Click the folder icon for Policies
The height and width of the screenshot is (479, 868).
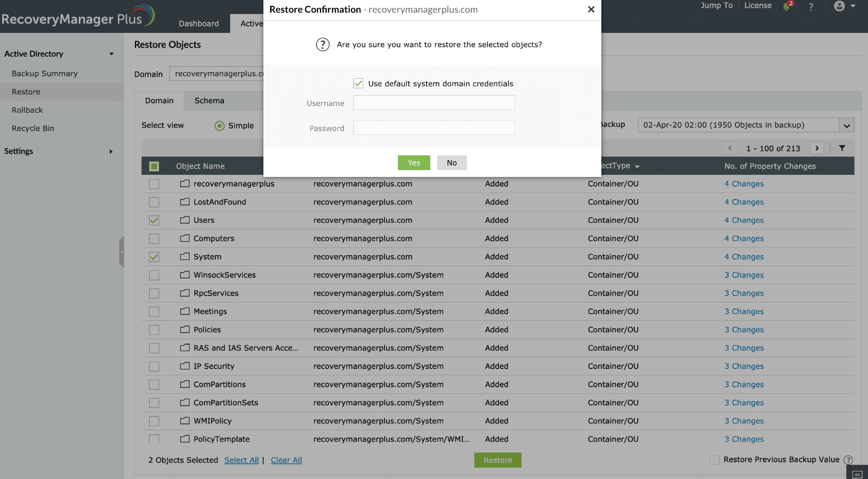tap(185, 330)
